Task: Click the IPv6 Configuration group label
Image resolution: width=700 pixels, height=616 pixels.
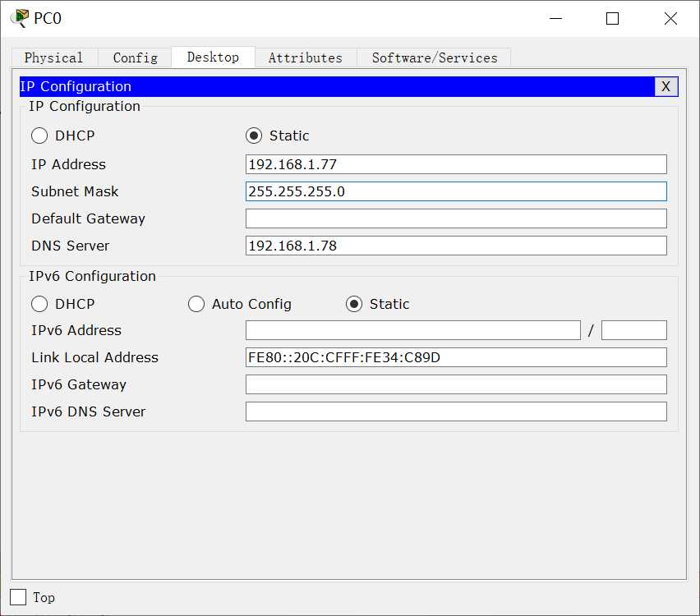Action: pos(92,276)
